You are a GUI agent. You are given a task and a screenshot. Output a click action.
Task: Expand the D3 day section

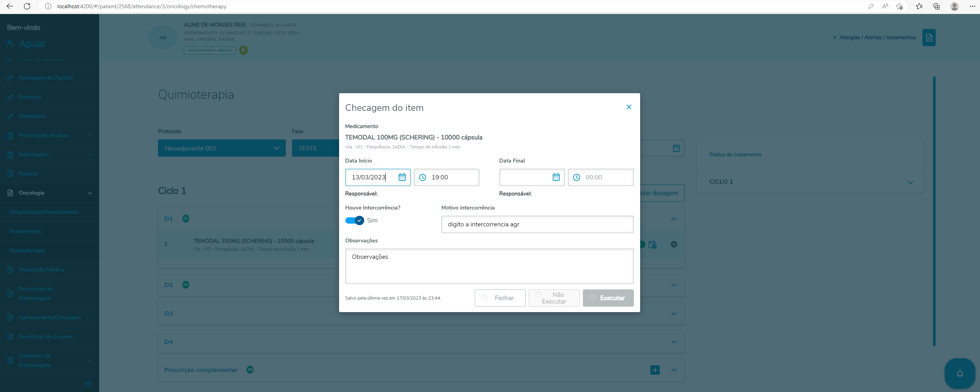click(x=674, y=314)
